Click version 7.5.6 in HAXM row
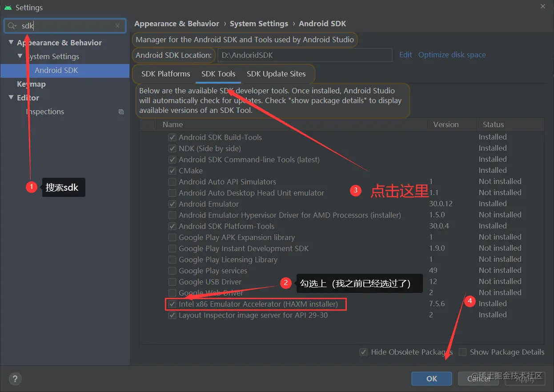This screenshot has height=392, width=554. tap(437, 304)
